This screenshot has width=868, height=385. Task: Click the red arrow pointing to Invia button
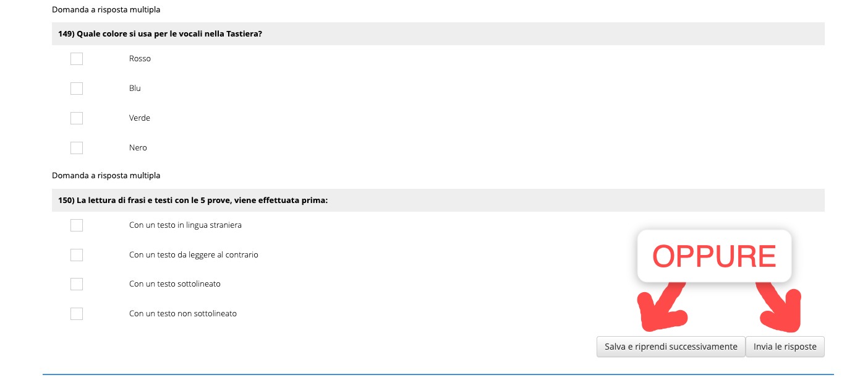(x=780, y=306)
